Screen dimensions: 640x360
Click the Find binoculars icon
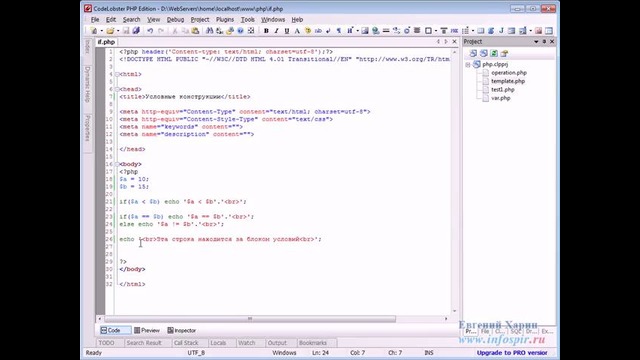(x=209, y=31)
